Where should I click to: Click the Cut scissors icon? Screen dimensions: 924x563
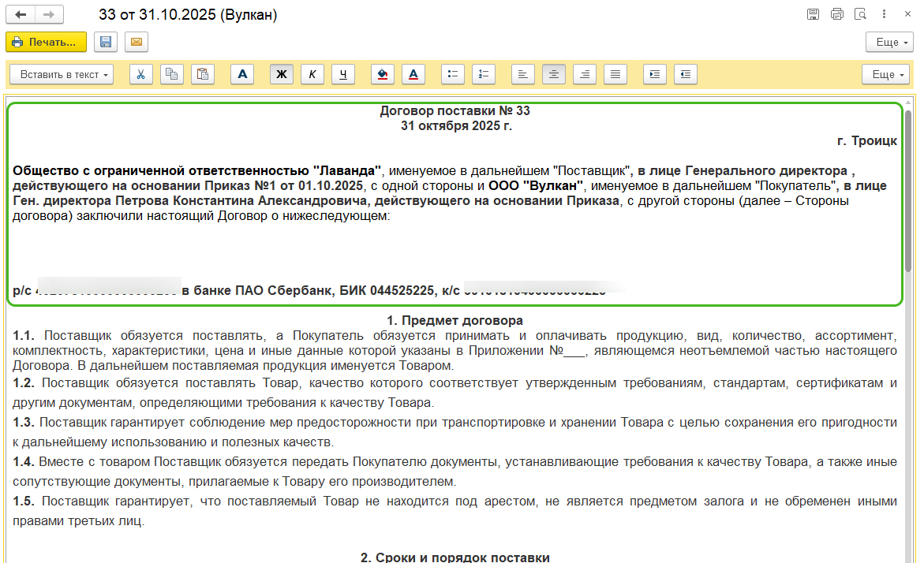point(140,74)
